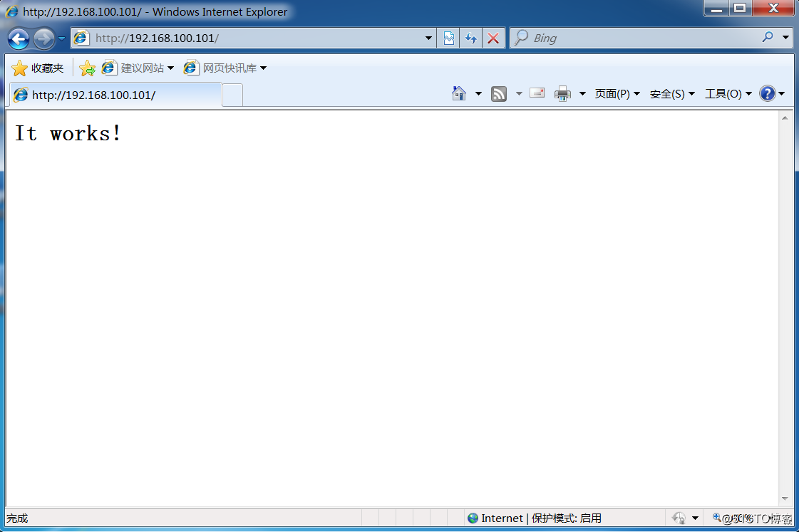
Task: Expand the feeds dropdown arrow
Action: 520,94
